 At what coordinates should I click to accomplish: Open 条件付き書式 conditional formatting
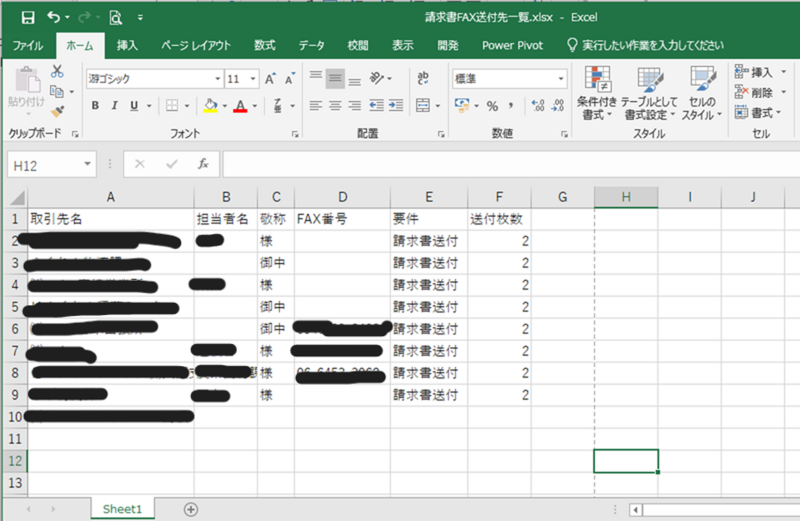click(597, 93)
